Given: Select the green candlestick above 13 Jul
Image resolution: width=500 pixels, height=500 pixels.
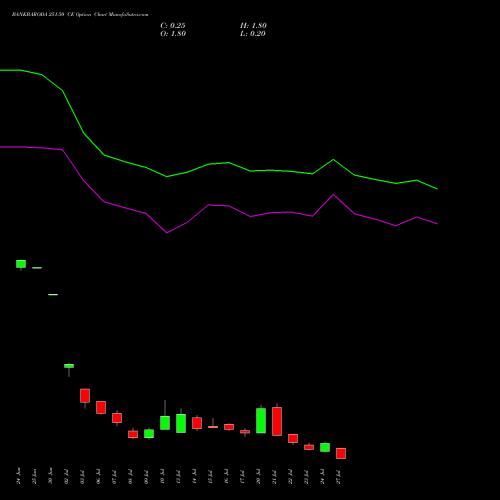Looking at the screenshot, I should (181, 423).
